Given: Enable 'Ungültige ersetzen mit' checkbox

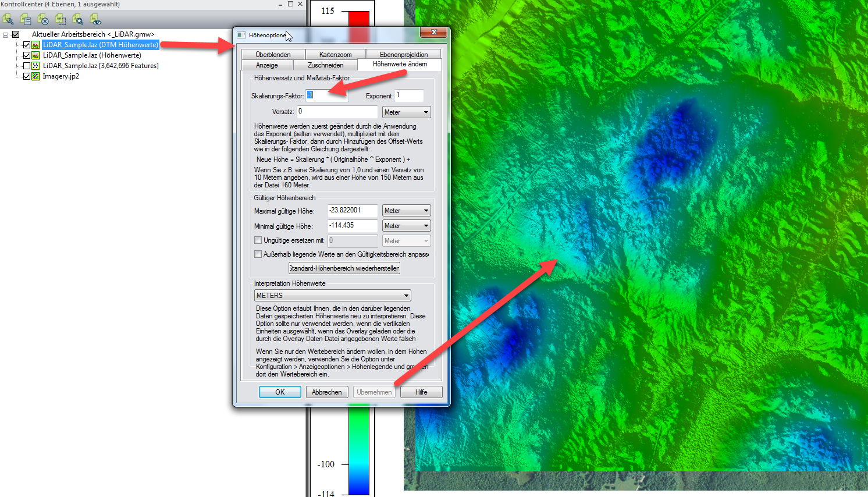Looking at the screenshot, I should tap(258, 240).
